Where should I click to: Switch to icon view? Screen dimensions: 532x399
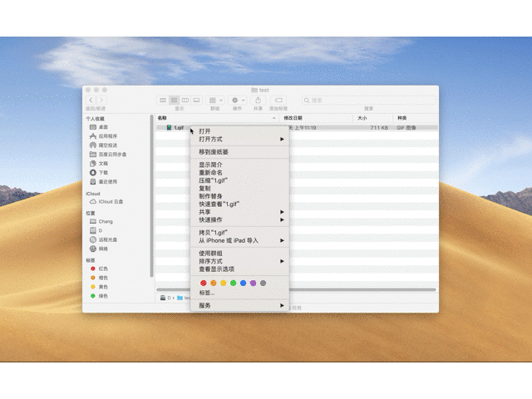pos(163,100)
